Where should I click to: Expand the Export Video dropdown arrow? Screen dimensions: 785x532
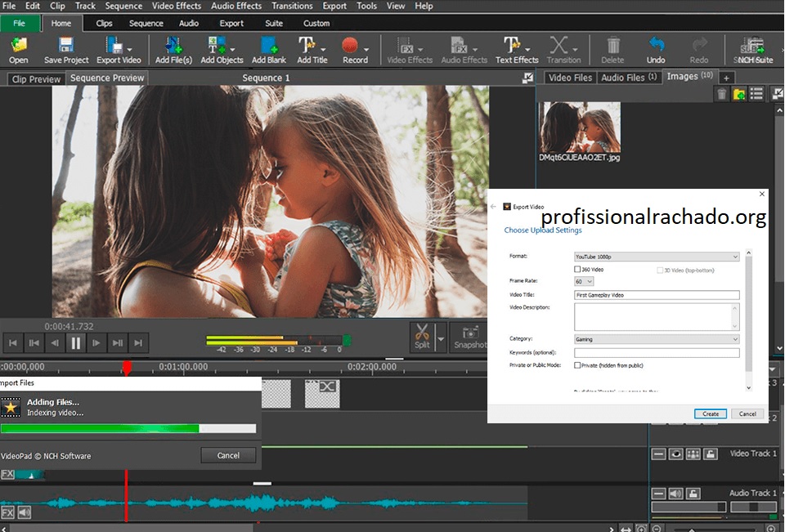130,50
